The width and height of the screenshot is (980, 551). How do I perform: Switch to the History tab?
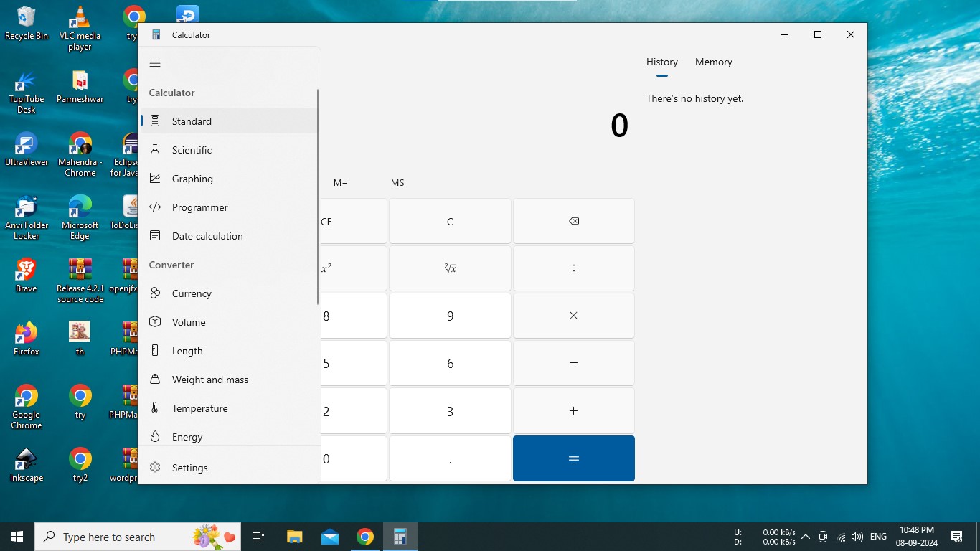point(661,62)
